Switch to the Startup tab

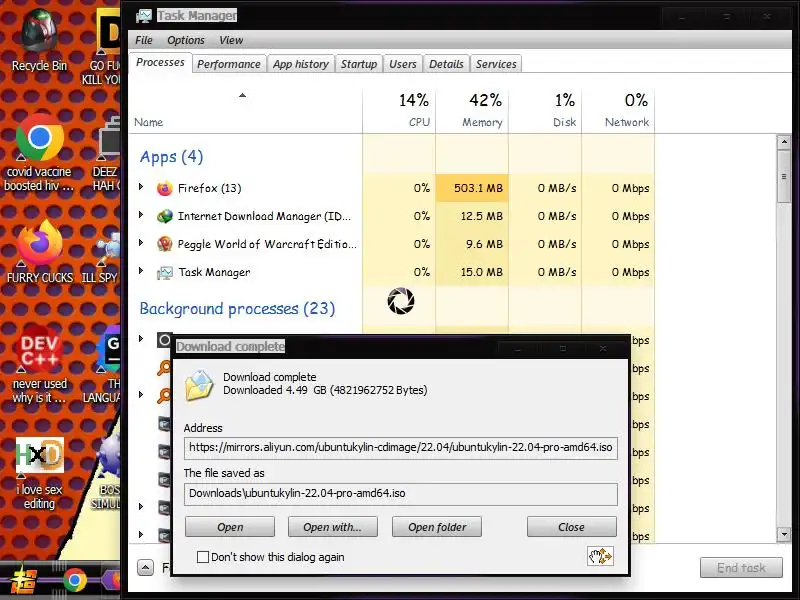click(x=359, y=64)
